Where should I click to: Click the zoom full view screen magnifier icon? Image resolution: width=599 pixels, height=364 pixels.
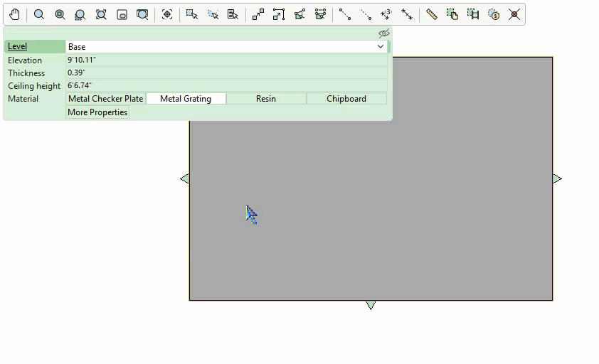[x=142, y=14]
